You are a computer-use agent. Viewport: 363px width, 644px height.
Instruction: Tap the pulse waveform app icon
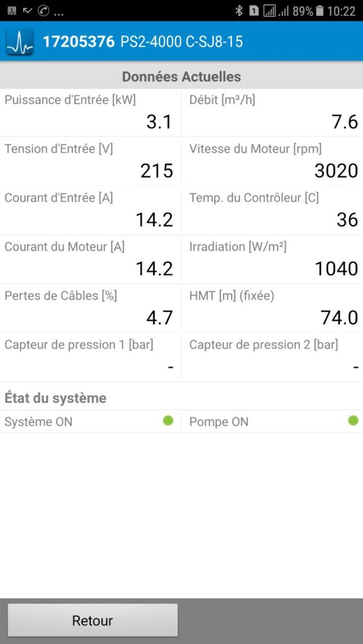[20, 41]
